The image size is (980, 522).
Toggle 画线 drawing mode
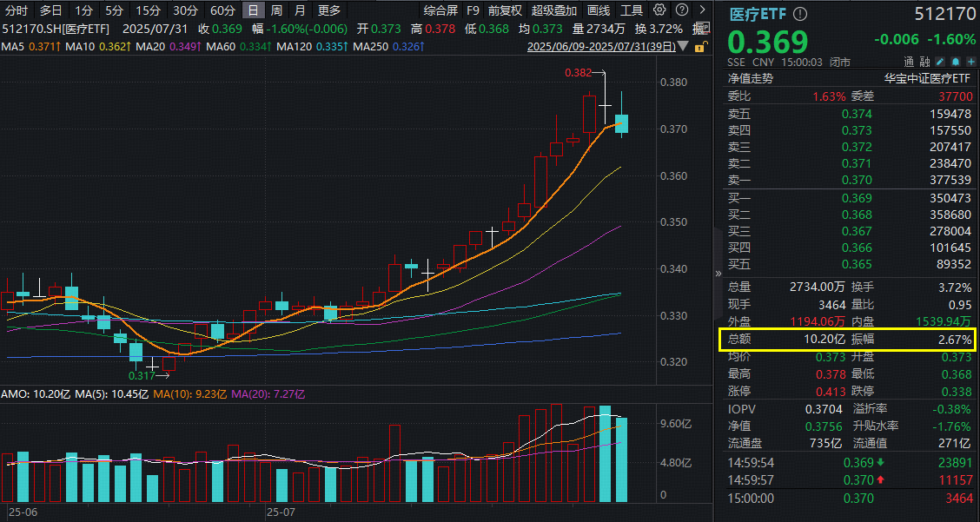[599, 10]
